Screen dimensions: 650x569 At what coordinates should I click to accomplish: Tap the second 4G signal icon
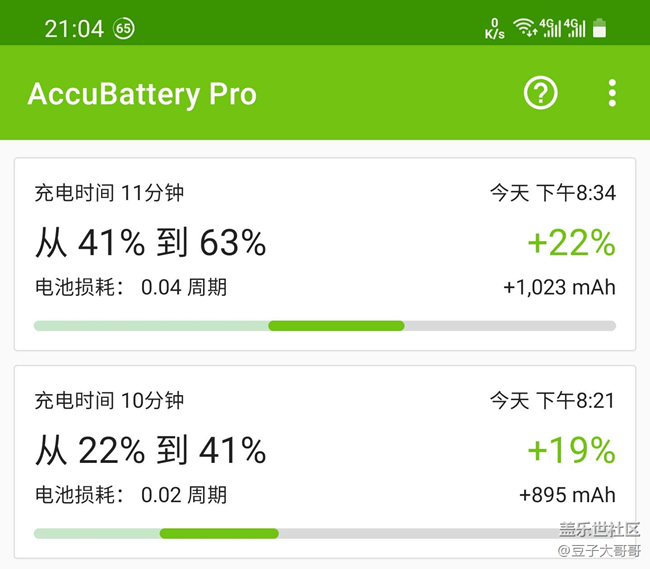coord(575,28)
